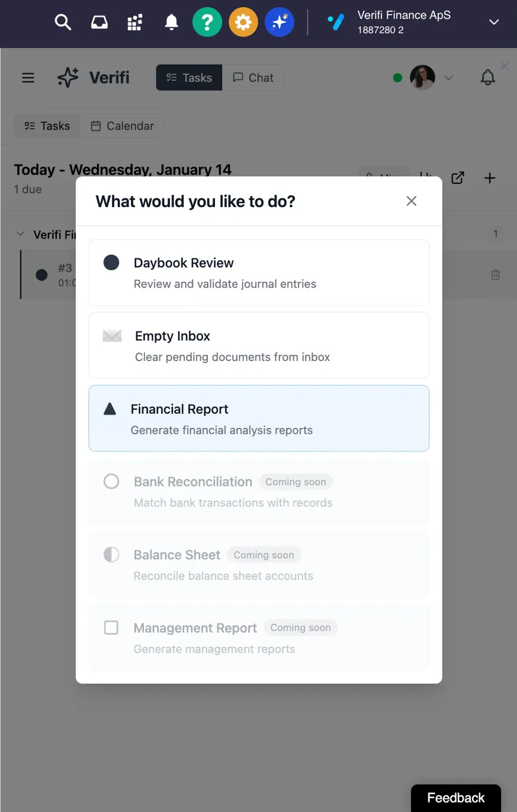Viewport: 517px width, 812px height.
Task: Click the Feedback button
Action: (455, 798)
